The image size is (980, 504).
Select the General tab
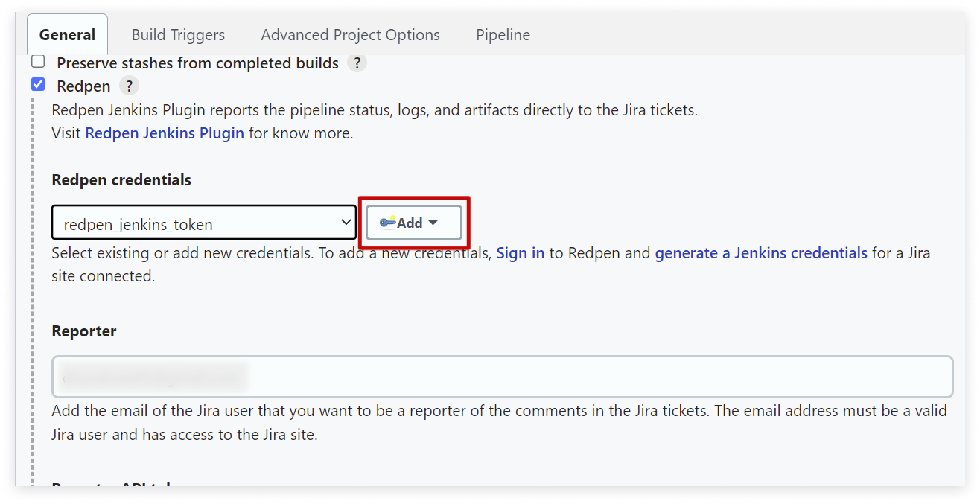[x=68, y=35]
